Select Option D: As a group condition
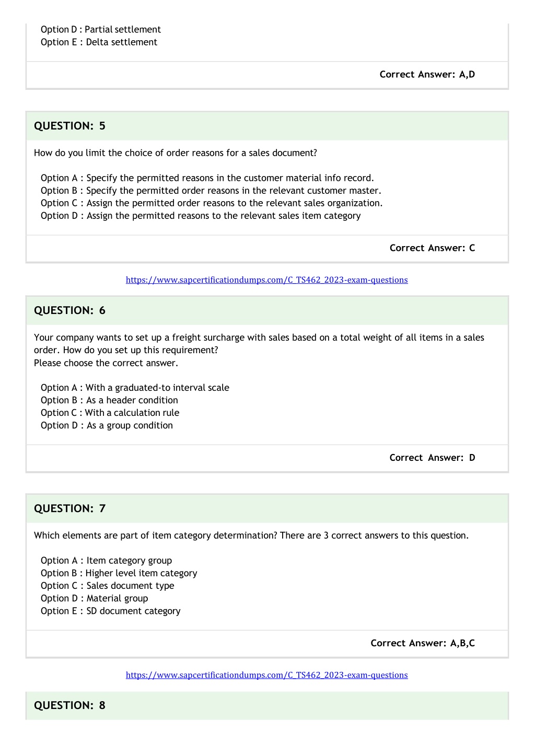Viewport: 535px width, 756px height. click(x=107, y=425)
